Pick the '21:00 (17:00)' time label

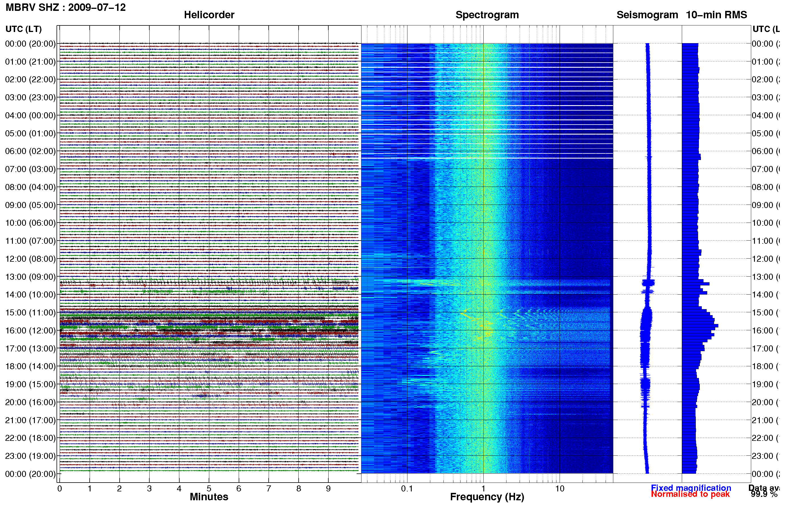[x=30, y=420]
